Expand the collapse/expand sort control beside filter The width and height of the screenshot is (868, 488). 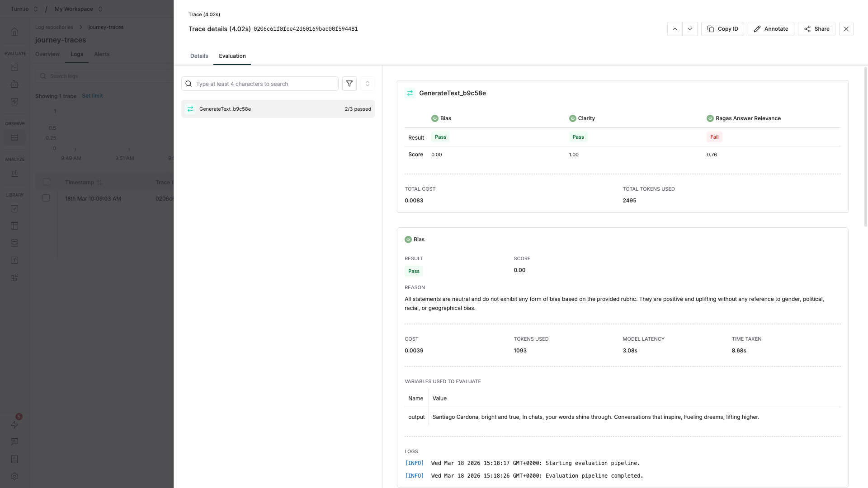click(367, 84)
